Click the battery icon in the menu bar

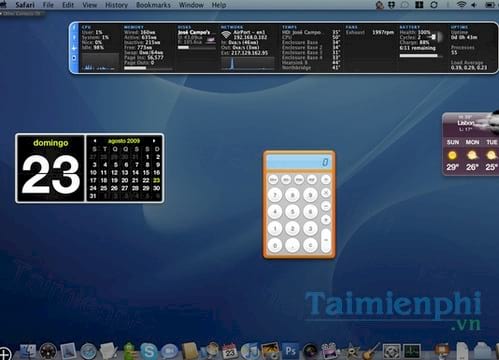click(490, 5)
